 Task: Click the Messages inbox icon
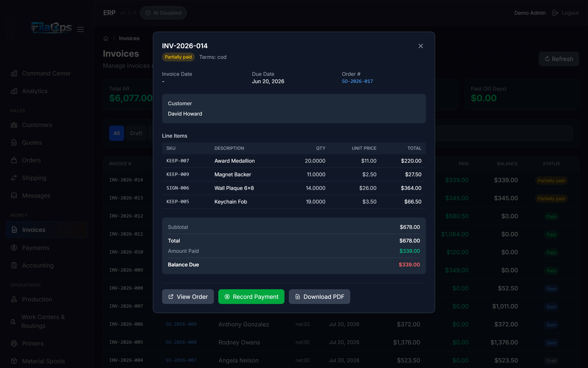click(x=14, y=195)
